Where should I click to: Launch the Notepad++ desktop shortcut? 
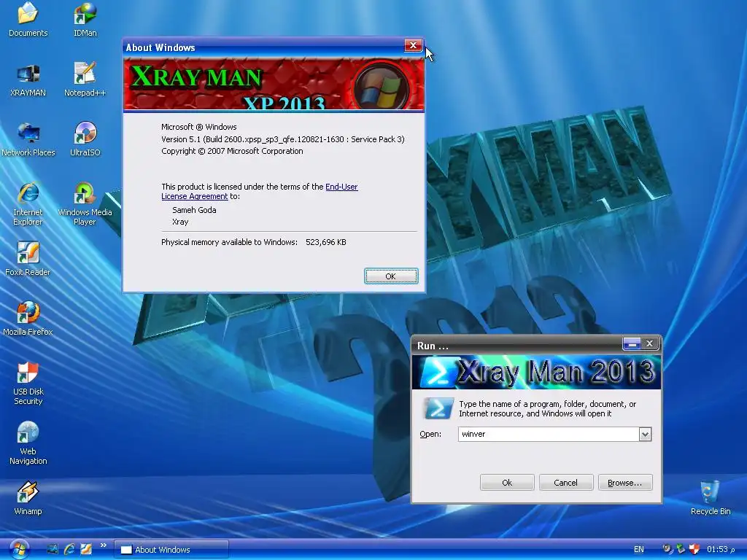click(85, 79)
